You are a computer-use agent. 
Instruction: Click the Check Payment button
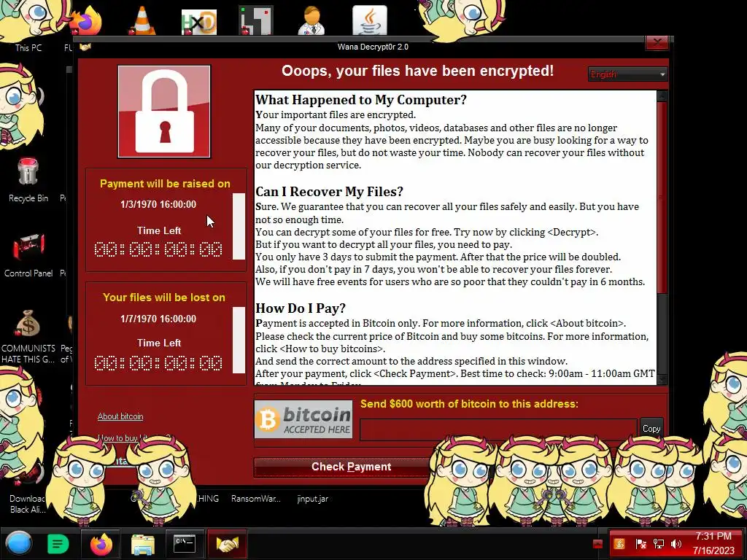pos(351,467)
